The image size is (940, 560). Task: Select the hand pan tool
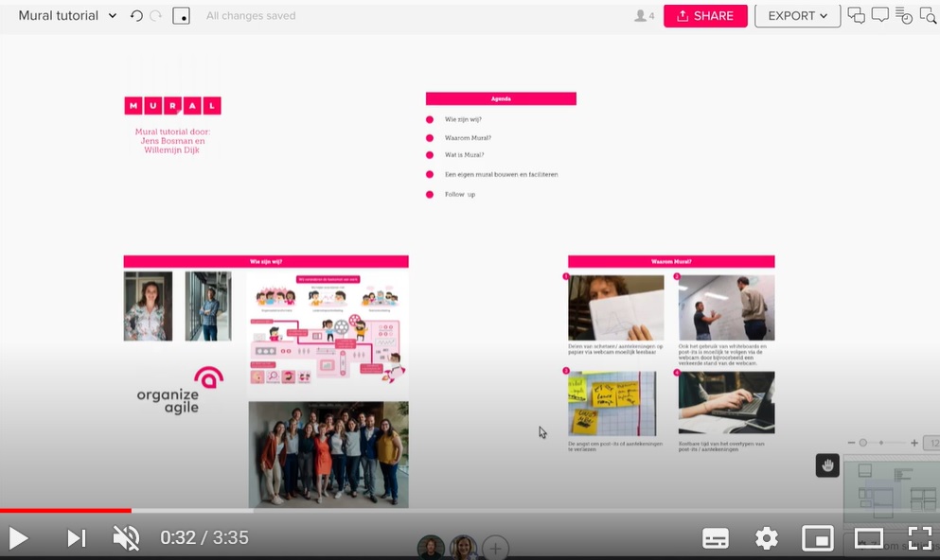click(827, 464)
